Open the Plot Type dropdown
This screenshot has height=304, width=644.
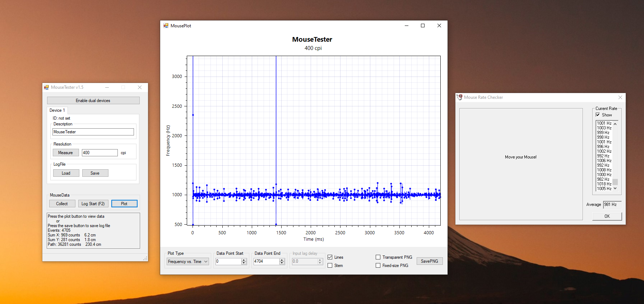coord(188,262)
